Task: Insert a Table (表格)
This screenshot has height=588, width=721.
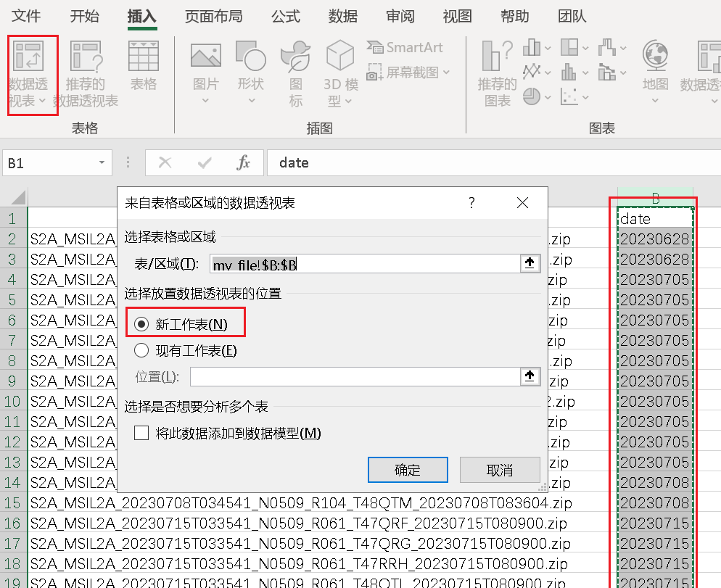Action: coord(144,65)
